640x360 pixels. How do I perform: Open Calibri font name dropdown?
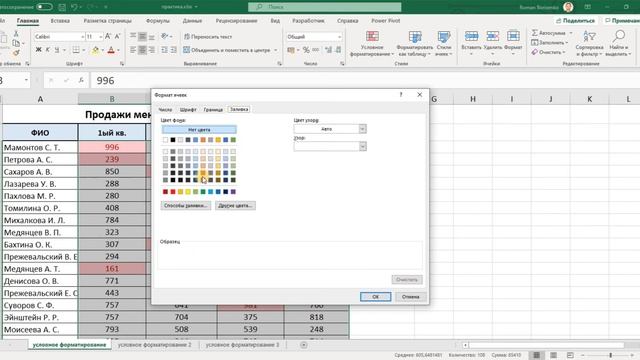point(83,37)
